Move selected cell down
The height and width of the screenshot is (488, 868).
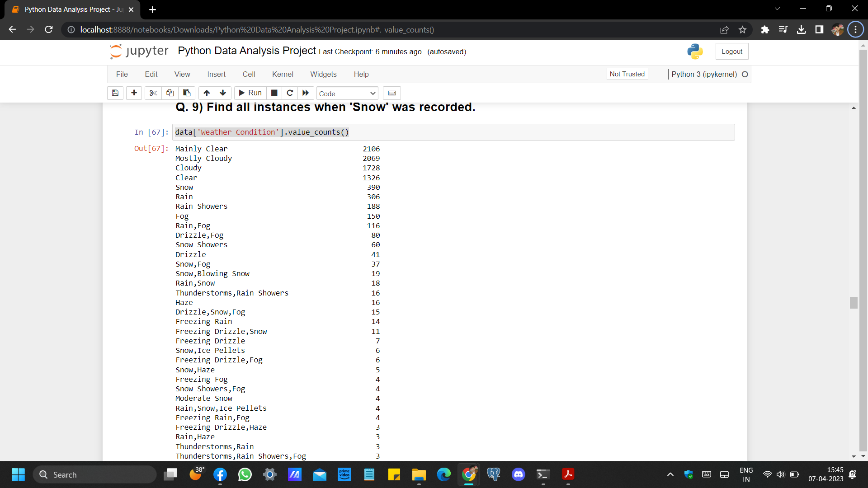pyautogui.click(x=223, y=93)
